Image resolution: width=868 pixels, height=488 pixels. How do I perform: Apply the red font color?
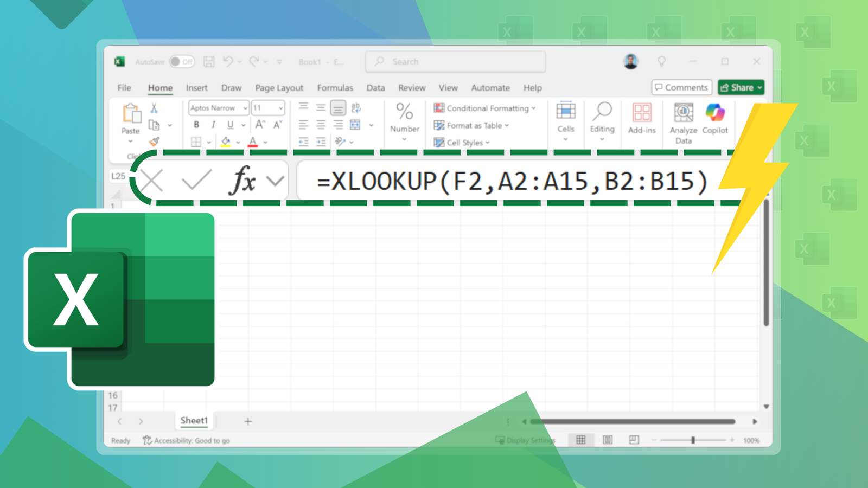(253, 142)
